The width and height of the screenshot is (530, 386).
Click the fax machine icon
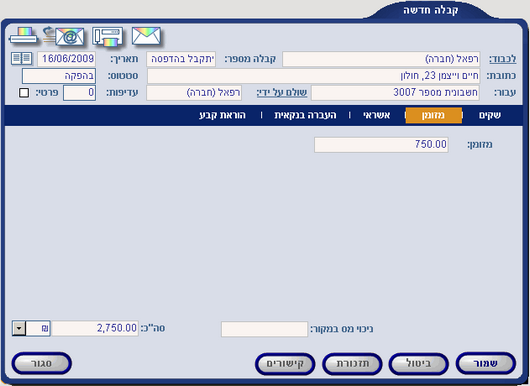point(107,37)
